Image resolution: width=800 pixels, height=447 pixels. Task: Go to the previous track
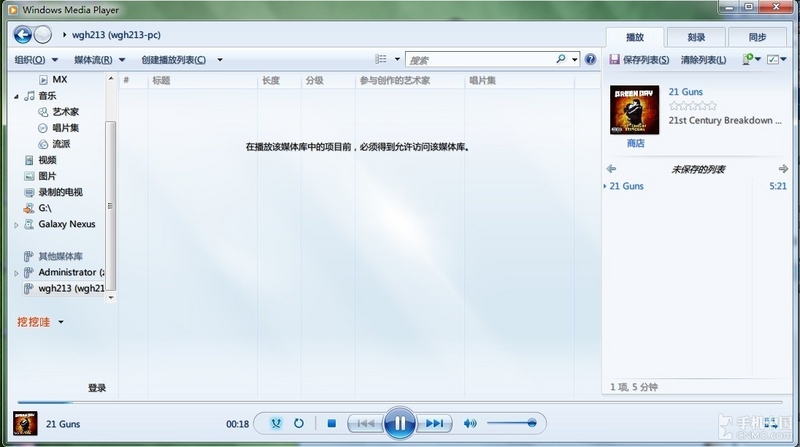point(365,424)
